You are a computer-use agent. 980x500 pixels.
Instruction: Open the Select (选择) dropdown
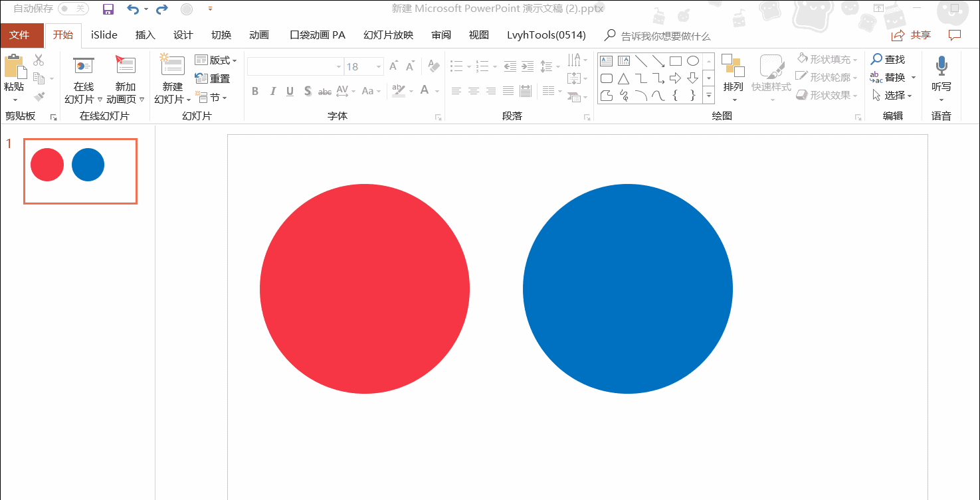click(894, 96)
